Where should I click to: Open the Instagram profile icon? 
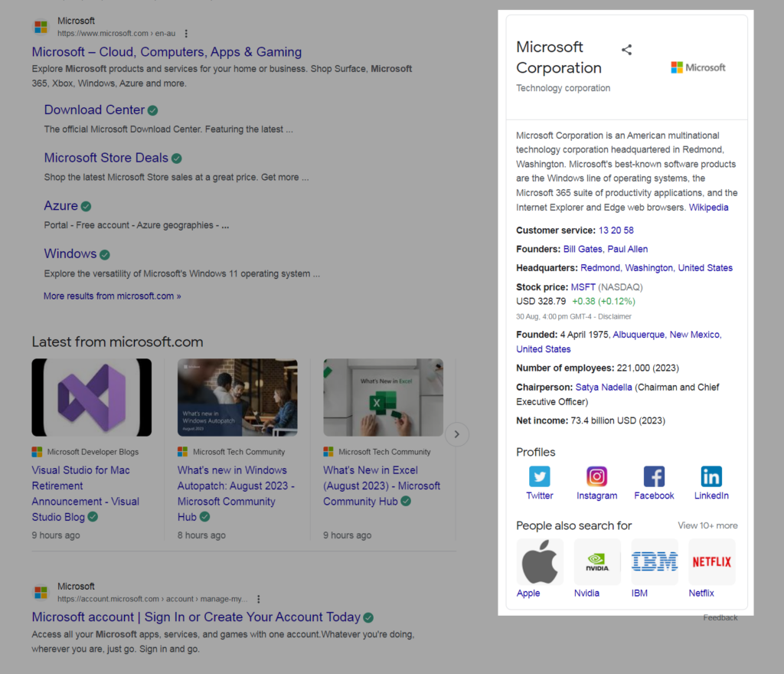tap(596, 476)
